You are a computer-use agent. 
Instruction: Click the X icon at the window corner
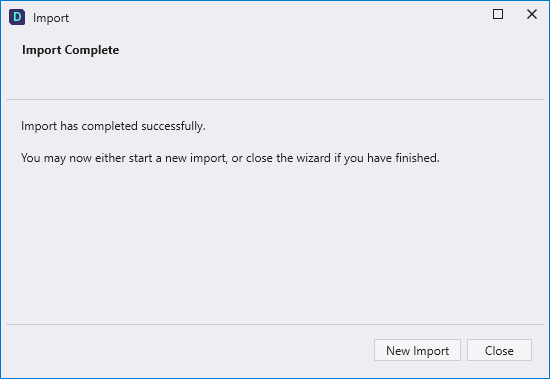[x=532, y=14]
